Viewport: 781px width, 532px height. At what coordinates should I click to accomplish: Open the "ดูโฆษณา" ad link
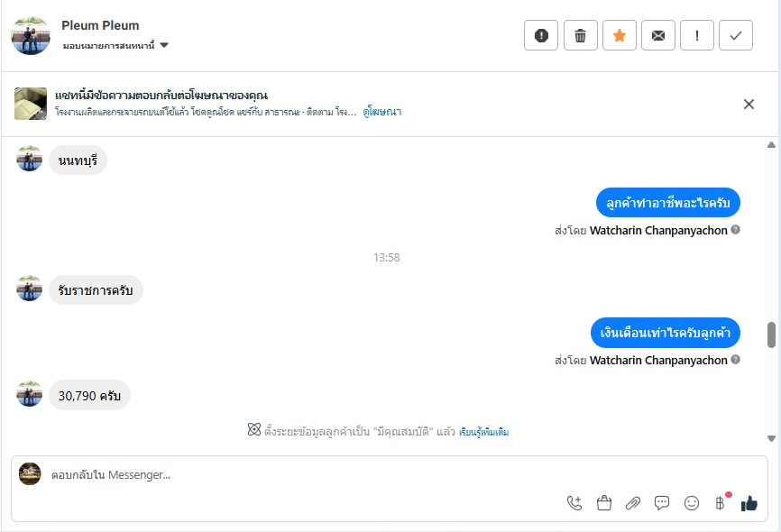click(382, 112)
